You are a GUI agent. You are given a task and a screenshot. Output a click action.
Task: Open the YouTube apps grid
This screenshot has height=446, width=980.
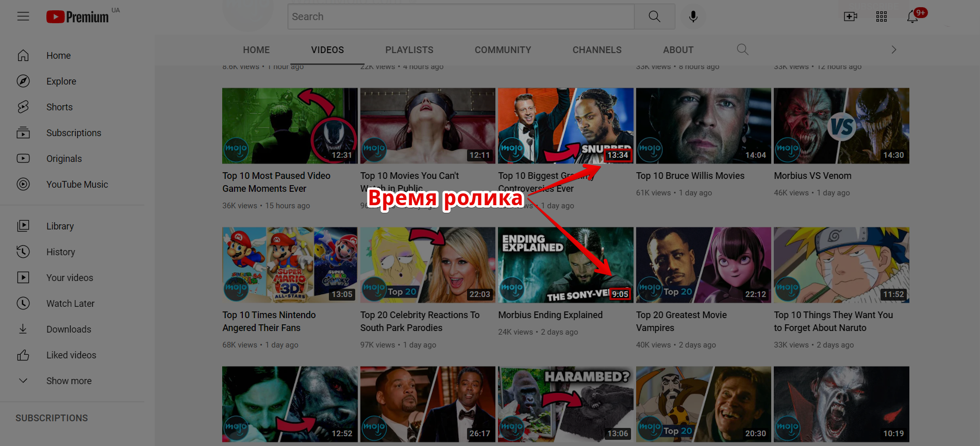[x=882, y=16]
